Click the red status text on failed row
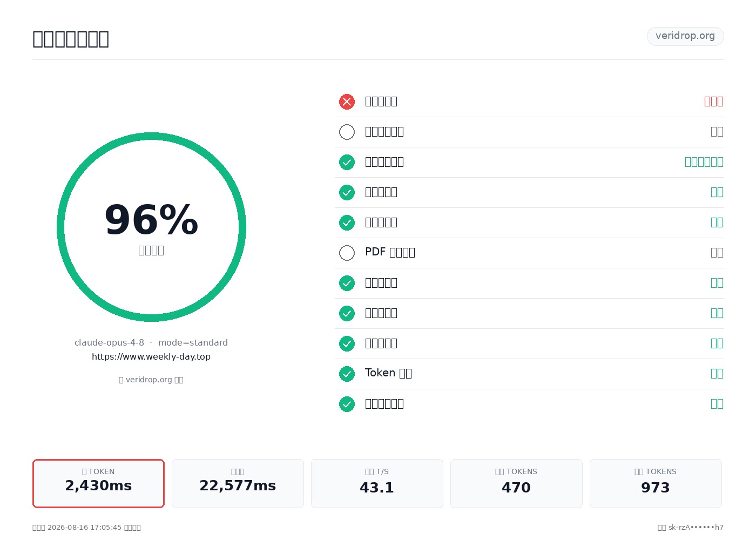Image resolution: width=756 pixels, height=540 pixels. coord(714,102)
